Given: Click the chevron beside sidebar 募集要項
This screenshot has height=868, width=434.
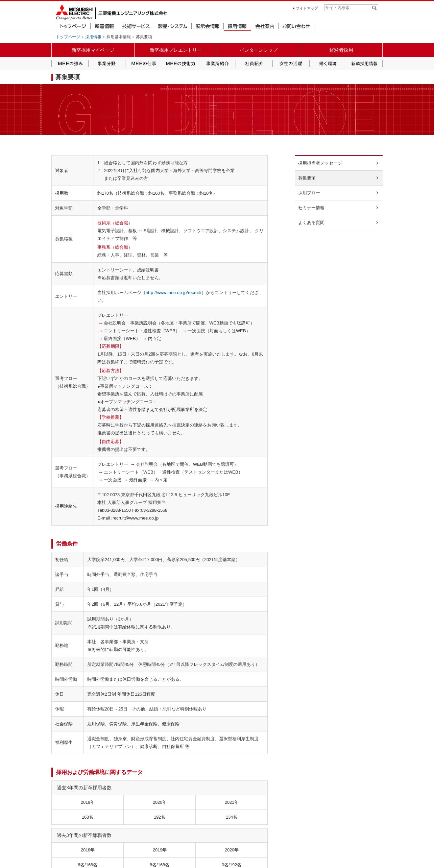Looking at the screenshot, I should (377, 178).
